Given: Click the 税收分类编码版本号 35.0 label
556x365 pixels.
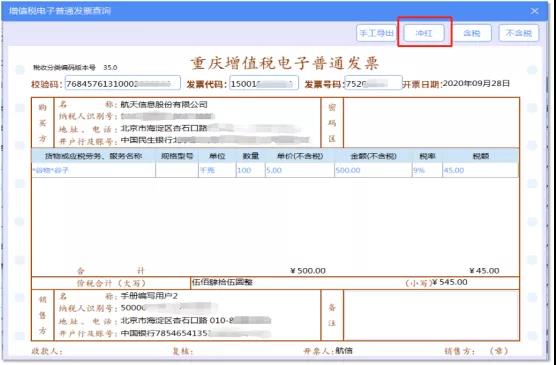Looking at the screenshot, I should pyautogui.click(x=75, y=67).
